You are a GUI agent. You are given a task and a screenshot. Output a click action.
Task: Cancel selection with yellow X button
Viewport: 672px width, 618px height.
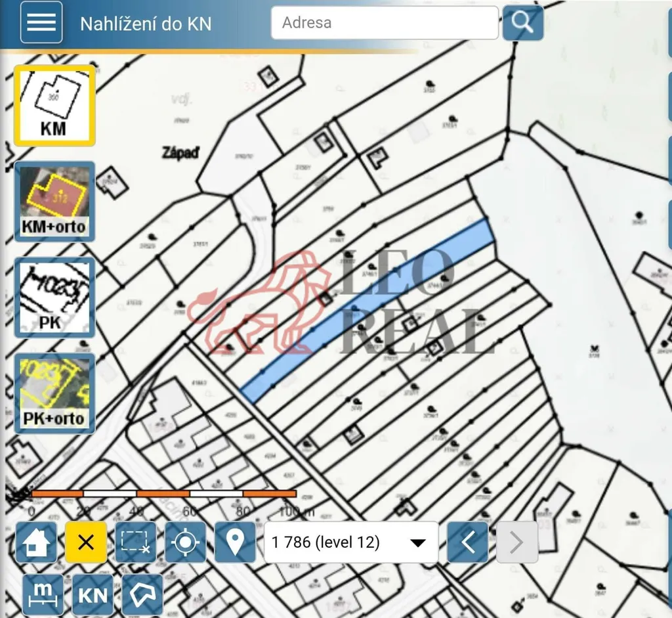click(x=86, y=542)
